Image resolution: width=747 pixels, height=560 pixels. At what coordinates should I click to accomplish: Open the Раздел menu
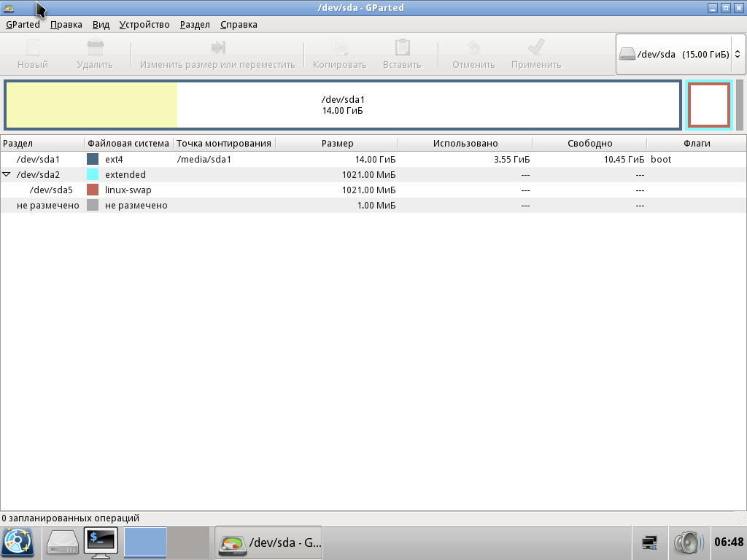[x=195, y=24]
